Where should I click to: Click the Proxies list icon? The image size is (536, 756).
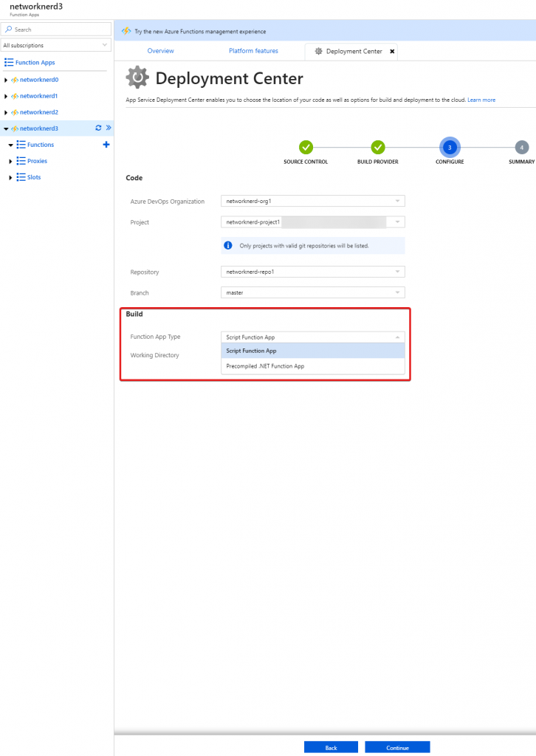point(21,161)
